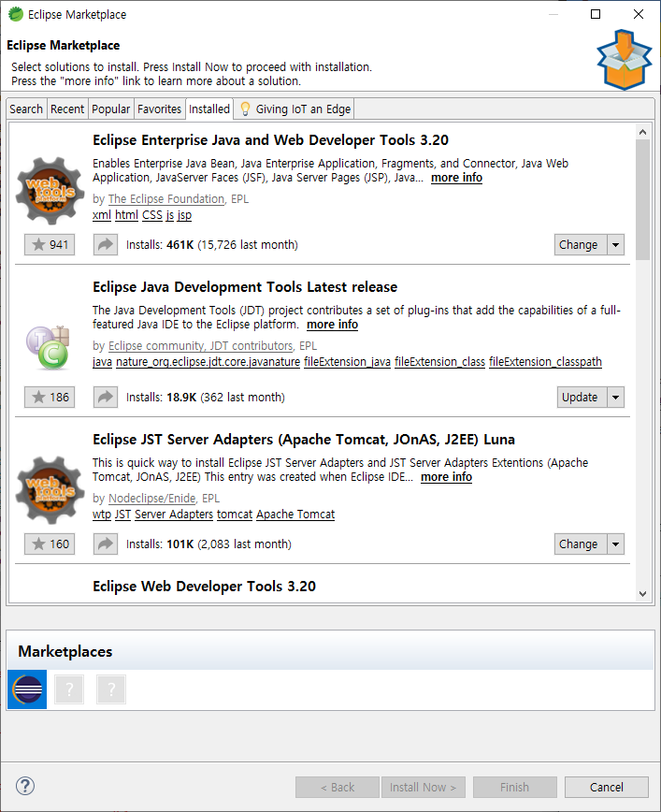Click the Install Now button
This screenshot has height=812, width=661.
[x=423, y=787]
